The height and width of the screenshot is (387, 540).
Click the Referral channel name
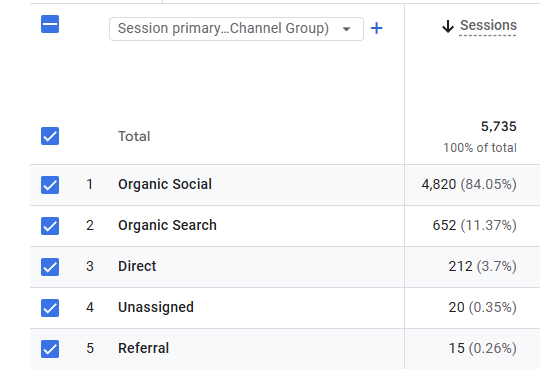click(x=143, y=348)
